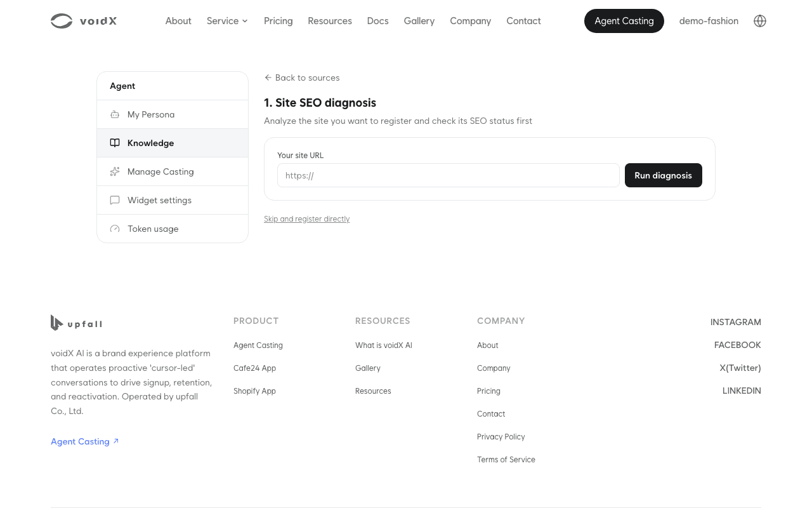Screen dimensions: 812x508
Task: Click the Knowledge book icon
Action: pyautogui.click(x=115, y=143)
